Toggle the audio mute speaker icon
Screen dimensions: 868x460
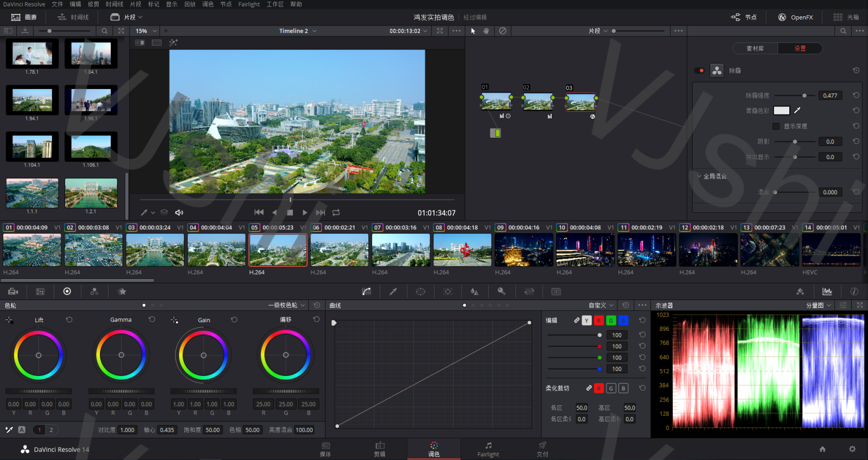(x=179, y=213)
